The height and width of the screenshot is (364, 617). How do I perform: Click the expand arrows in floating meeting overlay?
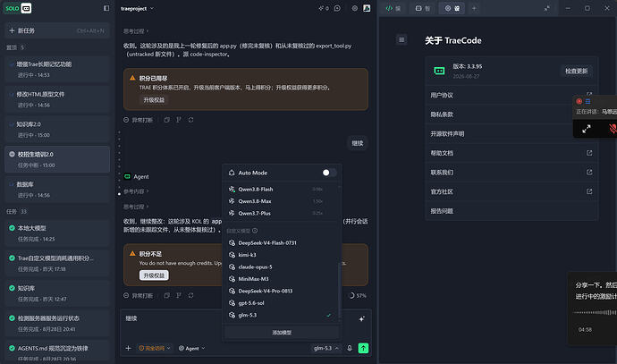point(587,129)
